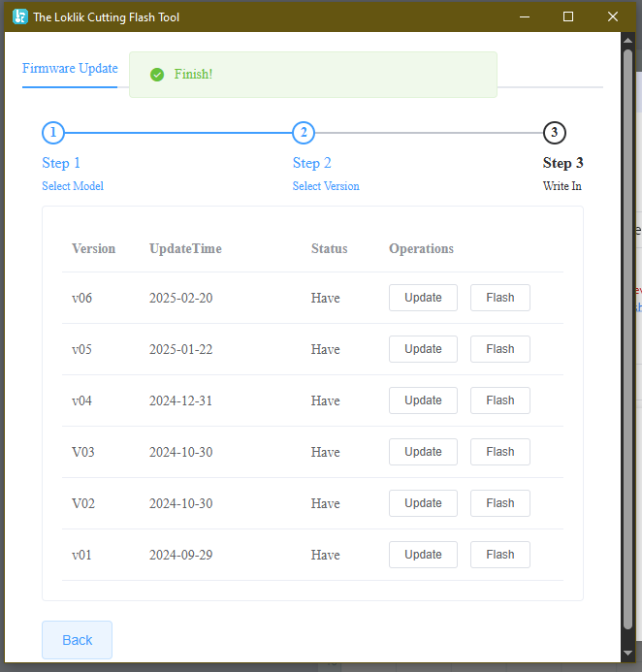Viewport: 642px width, 672px height.
Task: Select the 'Select Version' step label
Action: pos(326,186)
